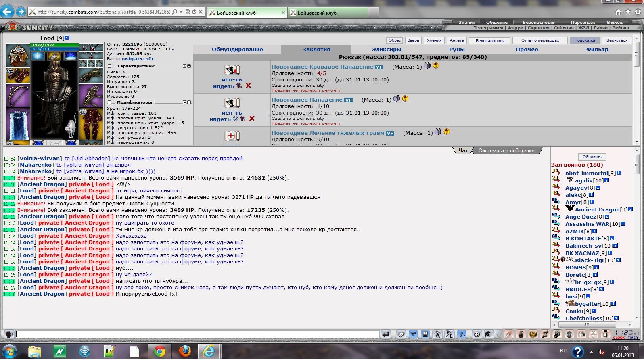Click the running figure icon in chat toolbar

click(437, 334)
